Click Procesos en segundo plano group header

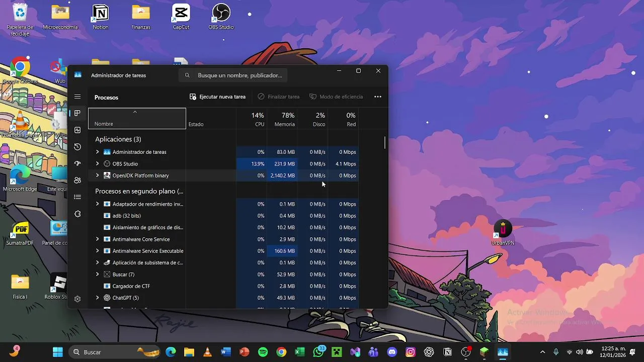click(139, 191)
